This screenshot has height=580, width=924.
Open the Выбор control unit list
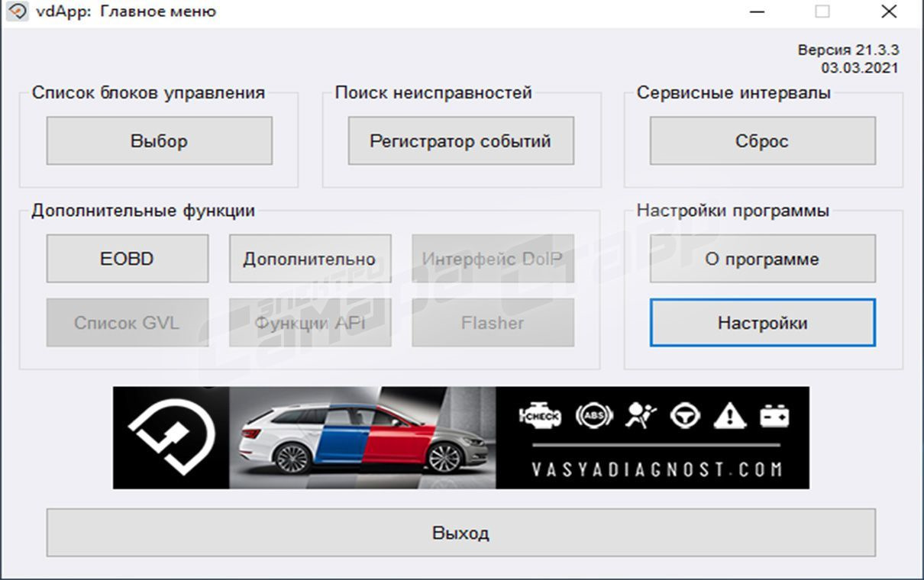pyautogui.click(x=159, y=140)
